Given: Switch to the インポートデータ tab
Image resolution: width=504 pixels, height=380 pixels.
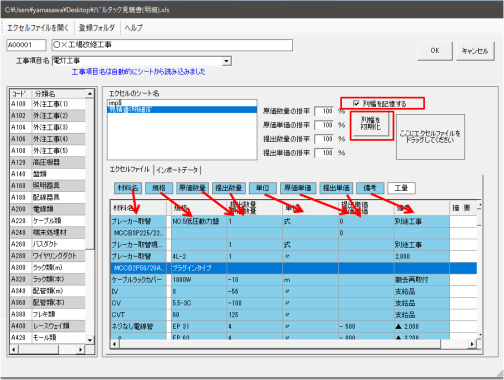Looking at the screenshot, I should [x=177, y=170].
